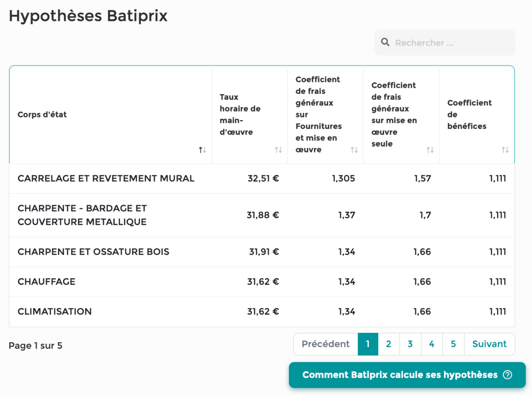Click 1,34 in CHARPENTE ET OSSATURE BOIS row
The width and height of the screenshot is (532, 396).
pyautogui.click(x=347, y=252)
